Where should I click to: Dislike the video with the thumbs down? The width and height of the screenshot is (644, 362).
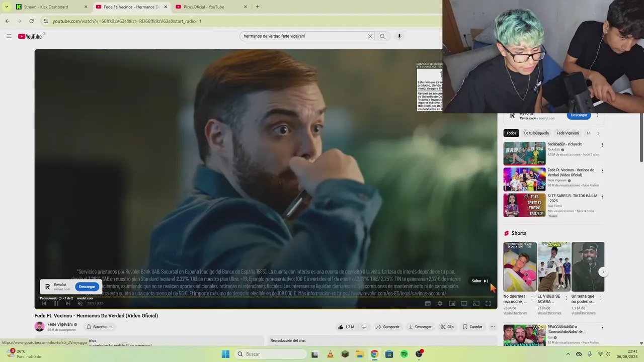coord(364,327)
